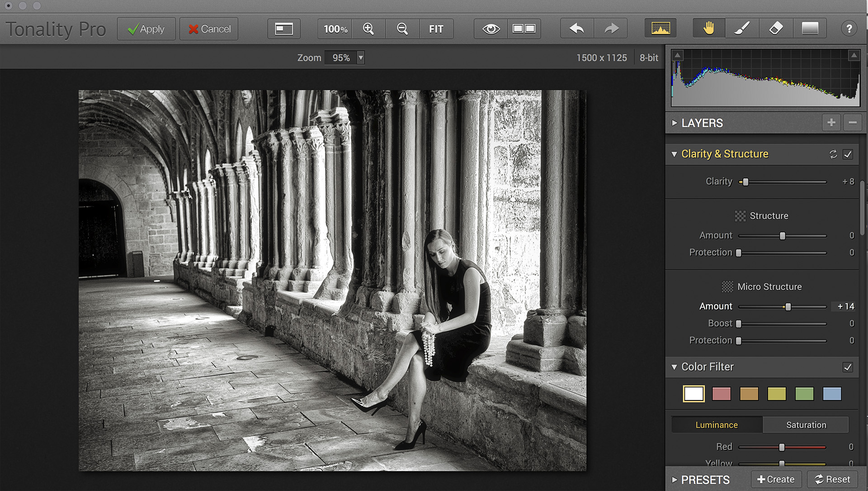Expand the PRESETS panel

tap(675, 480)
